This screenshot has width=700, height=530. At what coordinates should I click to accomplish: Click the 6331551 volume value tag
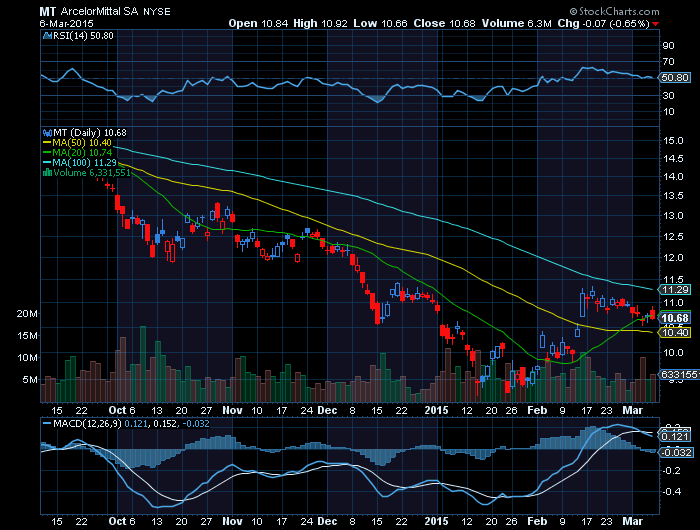pyautogui.click(x=679, y=374)
